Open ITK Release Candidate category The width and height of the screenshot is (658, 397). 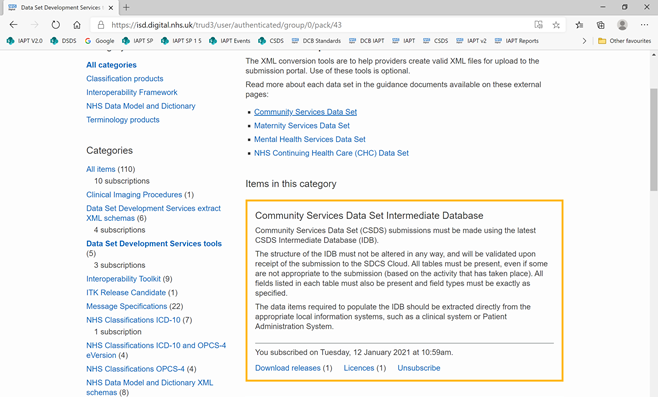point(126,293)
